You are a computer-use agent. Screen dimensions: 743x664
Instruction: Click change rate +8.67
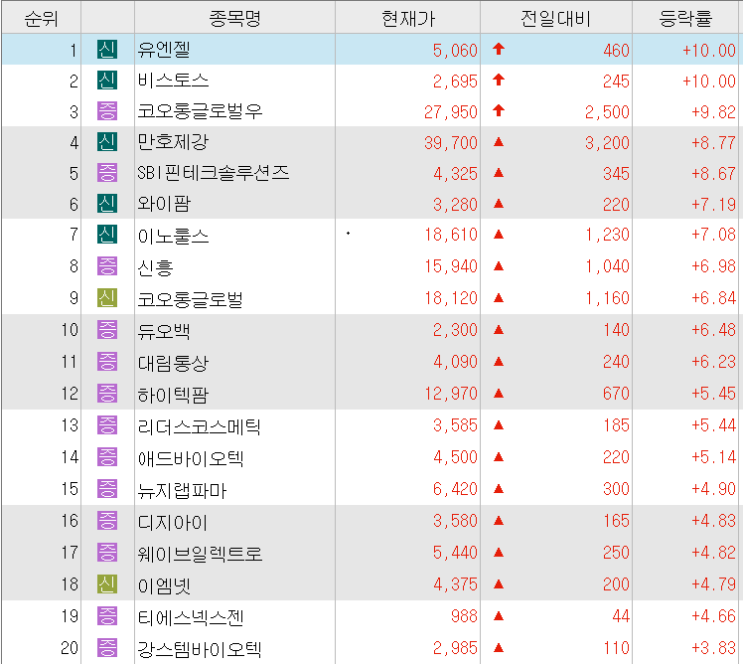714,173
